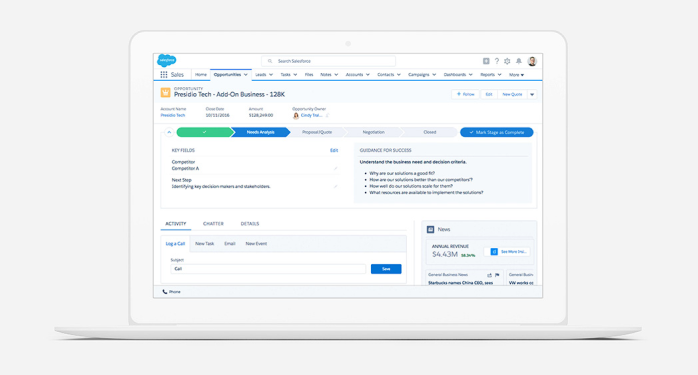Click the Save button for call log

click(386, 269)
